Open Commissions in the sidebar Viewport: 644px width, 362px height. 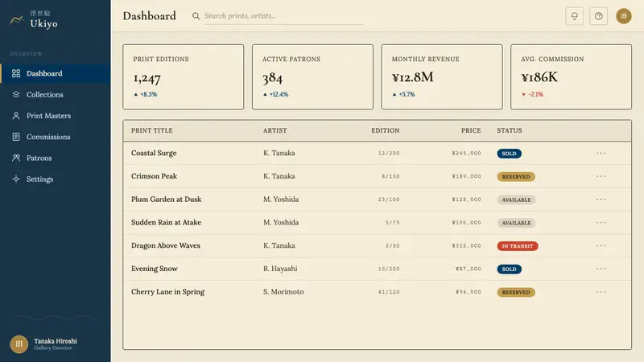pyautogui.click(x=55, y=137)
